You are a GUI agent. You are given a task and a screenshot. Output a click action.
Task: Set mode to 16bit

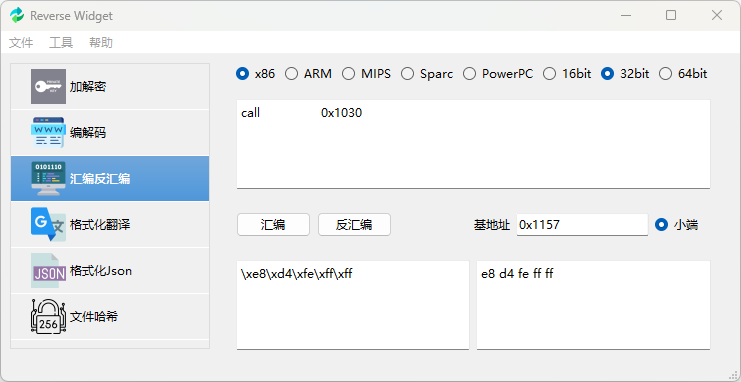[x=549, y=74]
